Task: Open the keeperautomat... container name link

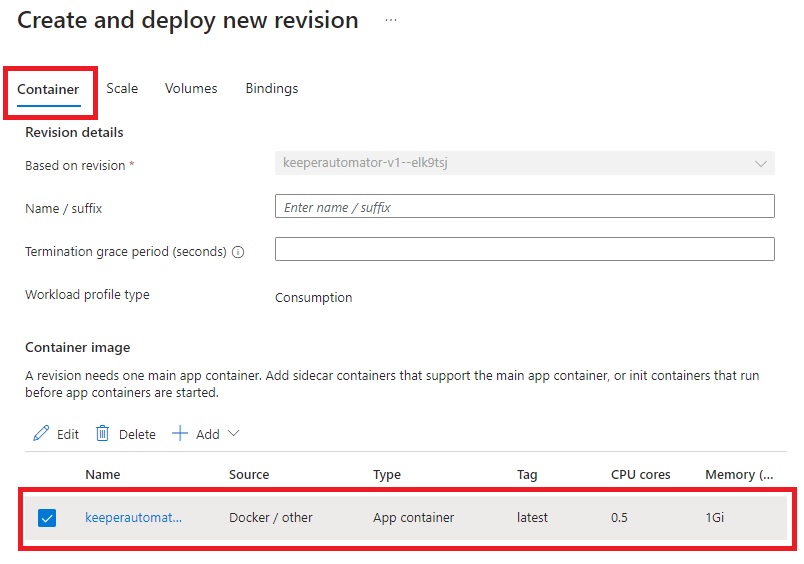Action: coord(134,518)
